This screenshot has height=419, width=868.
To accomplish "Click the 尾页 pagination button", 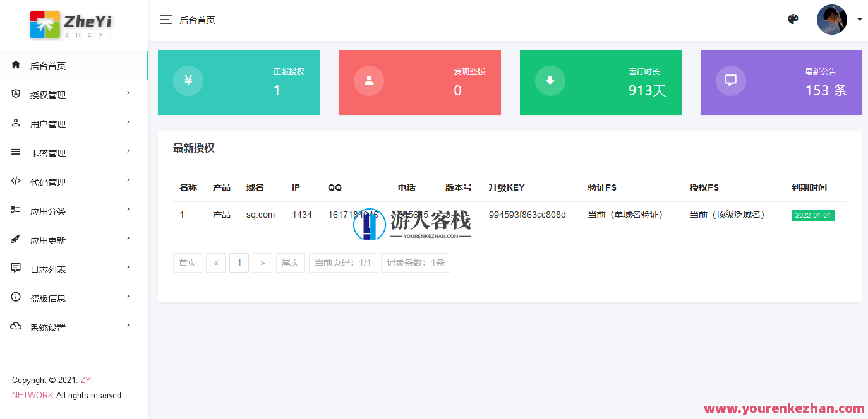I will pos(290,263).
